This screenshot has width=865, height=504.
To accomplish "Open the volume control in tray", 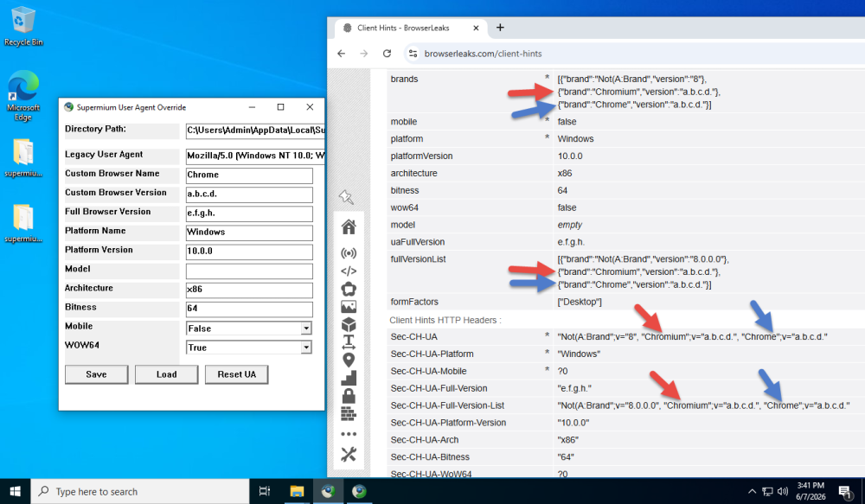I will 783,491.
